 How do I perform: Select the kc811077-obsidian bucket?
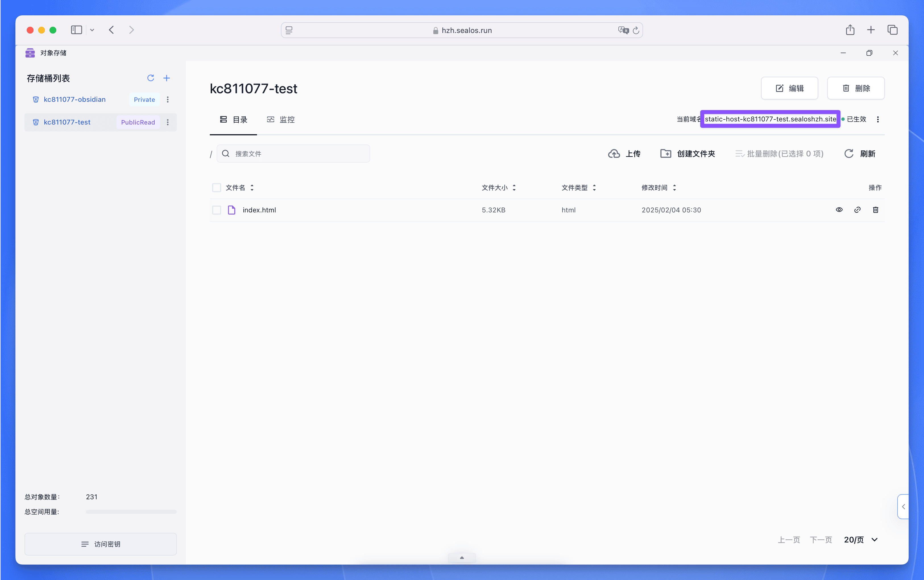pyautogui.click(x=74, y=100)
